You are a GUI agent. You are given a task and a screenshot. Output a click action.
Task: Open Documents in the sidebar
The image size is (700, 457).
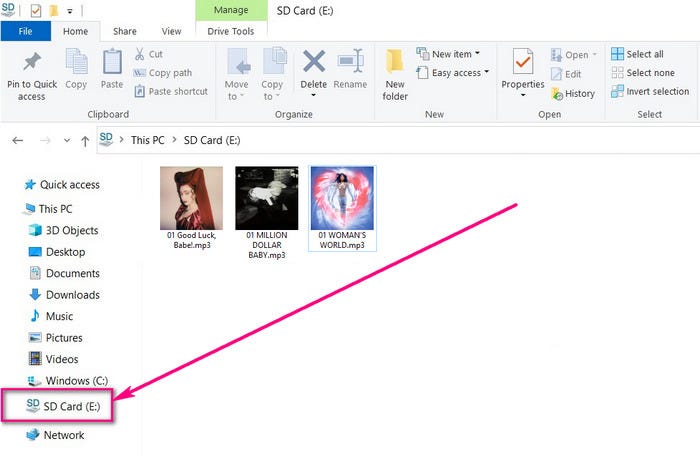coord(64,273)
